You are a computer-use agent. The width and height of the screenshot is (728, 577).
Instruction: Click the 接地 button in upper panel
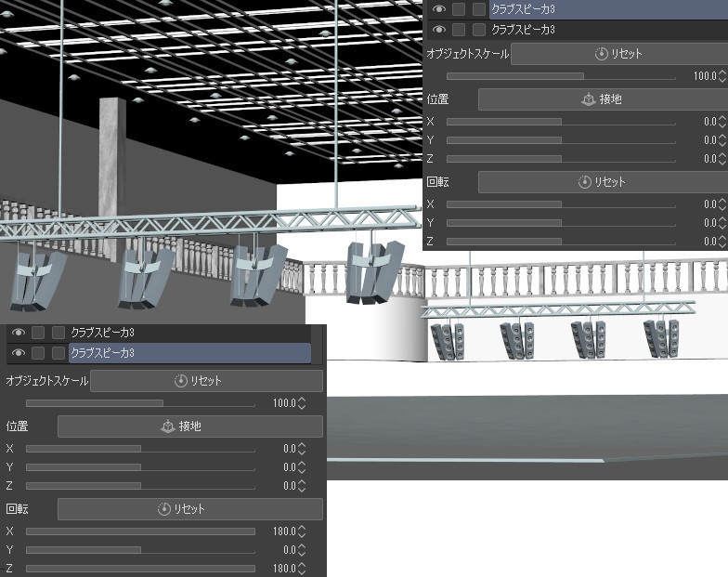click(604, 98)
